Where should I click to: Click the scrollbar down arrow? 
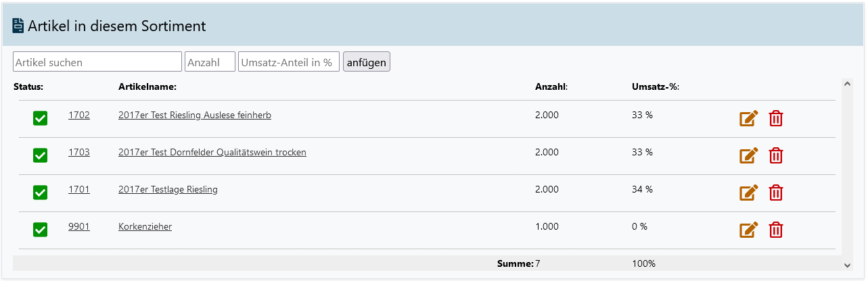click(x=847, y=265)
